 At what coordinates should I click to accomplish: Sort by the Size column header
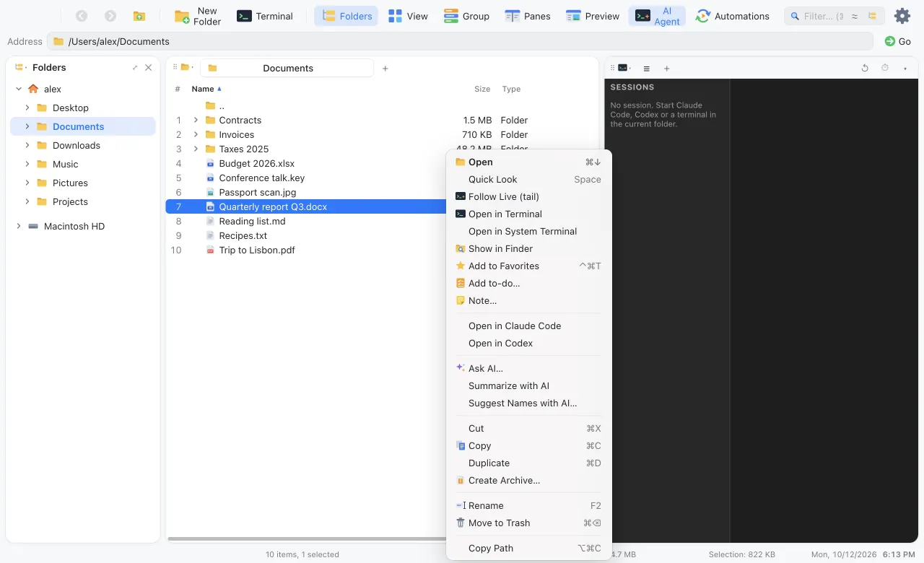(x=482, y=89)
